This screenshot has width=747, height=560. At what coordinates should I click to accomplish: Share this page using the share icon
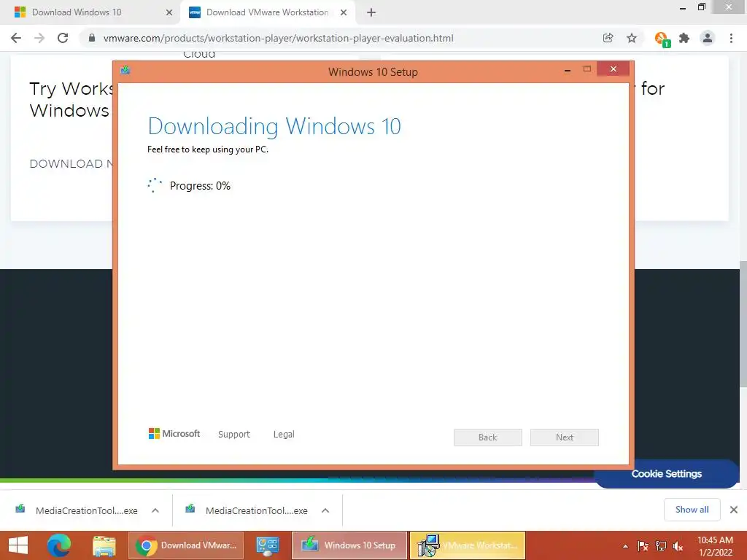point(608,38)
